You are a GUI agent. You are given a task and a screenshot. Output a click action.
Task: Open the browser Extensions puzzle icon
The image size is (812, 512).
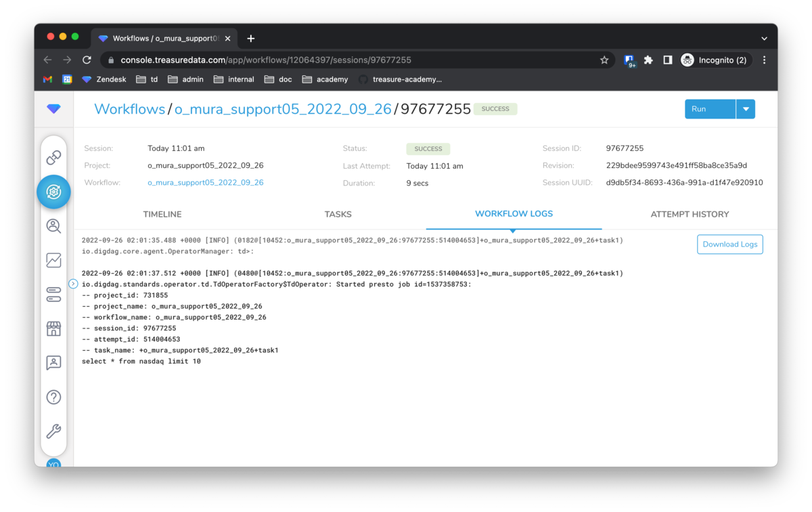coord(648,60)
